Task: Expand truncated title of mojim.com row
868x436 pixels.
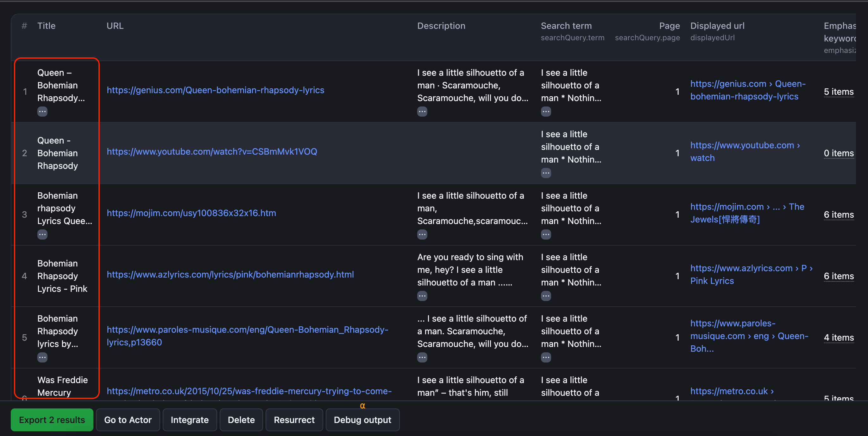Action: (42, 234)
